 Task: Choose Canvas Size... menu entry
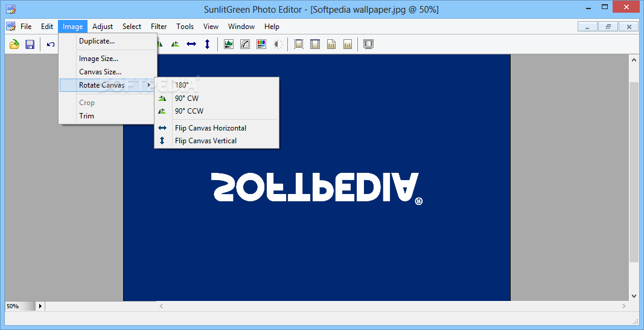pos(108,71)
